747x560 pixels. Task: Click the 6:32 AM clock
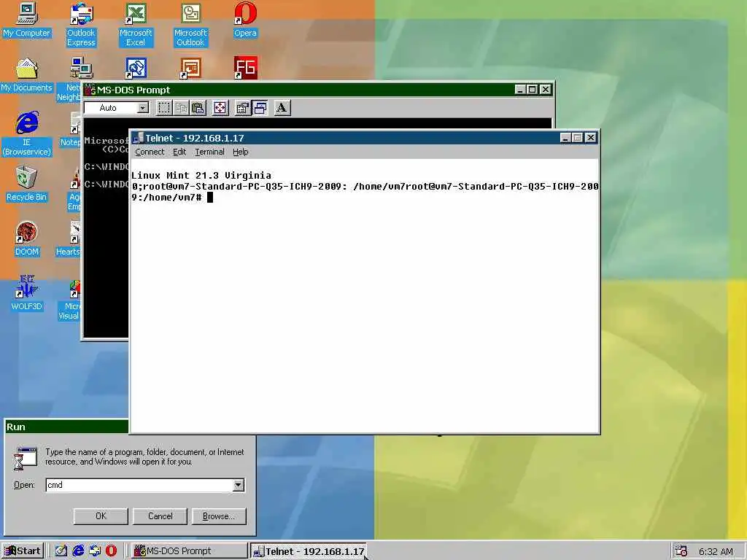coord(716,551)
